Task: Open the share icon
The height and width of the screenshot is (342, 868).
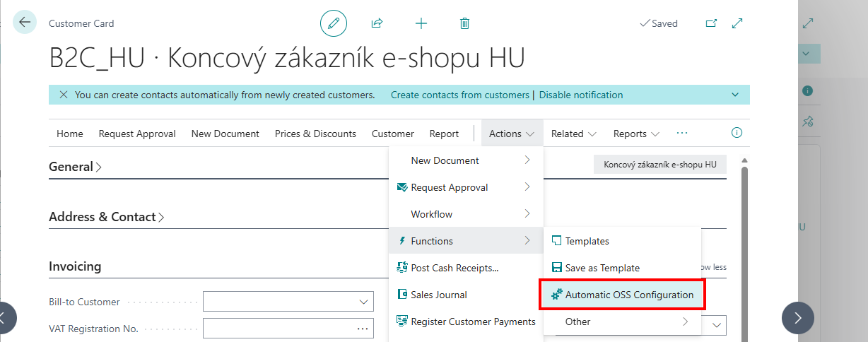Action: [377, 23]
